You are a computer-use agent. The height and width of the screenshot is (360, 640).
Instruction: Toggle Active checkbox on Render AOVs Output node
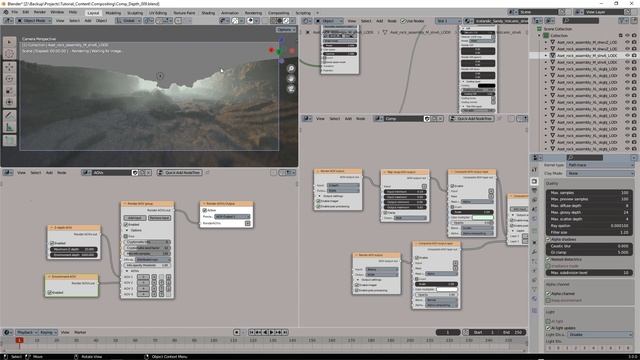coord(204,210)
